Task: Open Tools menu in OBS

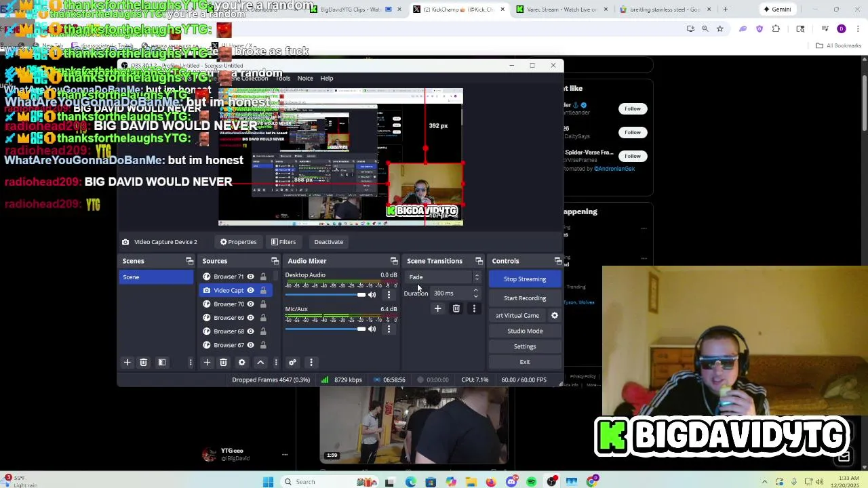Action: pyautogui.click(x=283, y=78)
